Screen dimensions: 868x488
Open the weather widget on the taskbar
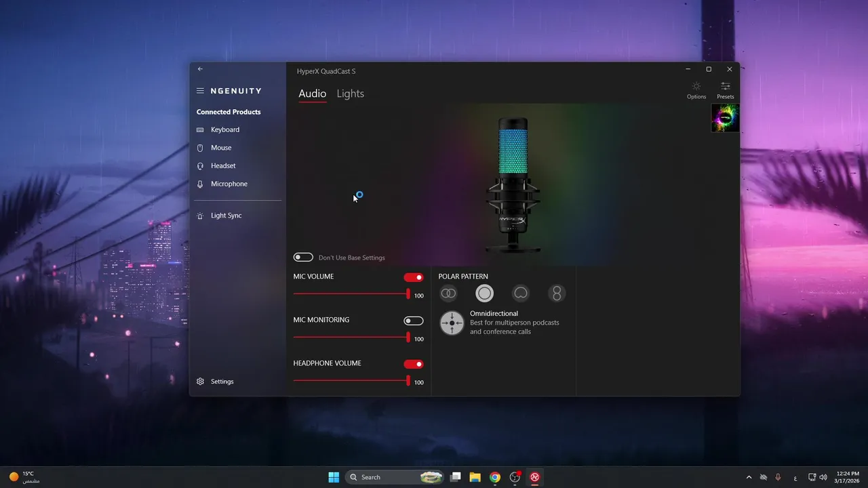click(x=24, y=477)
